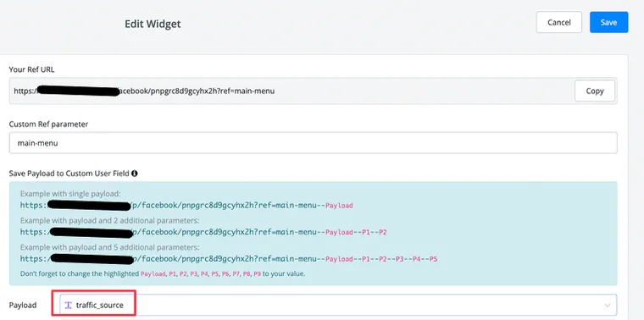Click the Save button
The image size is (644, 320).
tap(608, 22)
